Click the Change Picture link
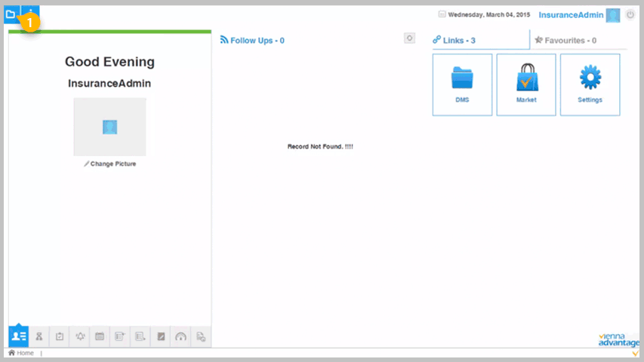 click(x=110, y=164)
